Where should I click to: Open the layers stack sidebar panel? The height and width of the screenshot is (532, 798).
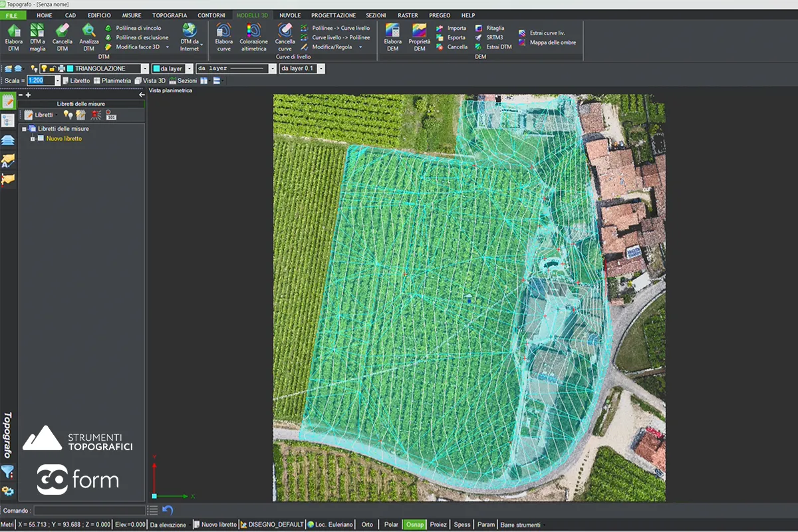coord(8,140)
